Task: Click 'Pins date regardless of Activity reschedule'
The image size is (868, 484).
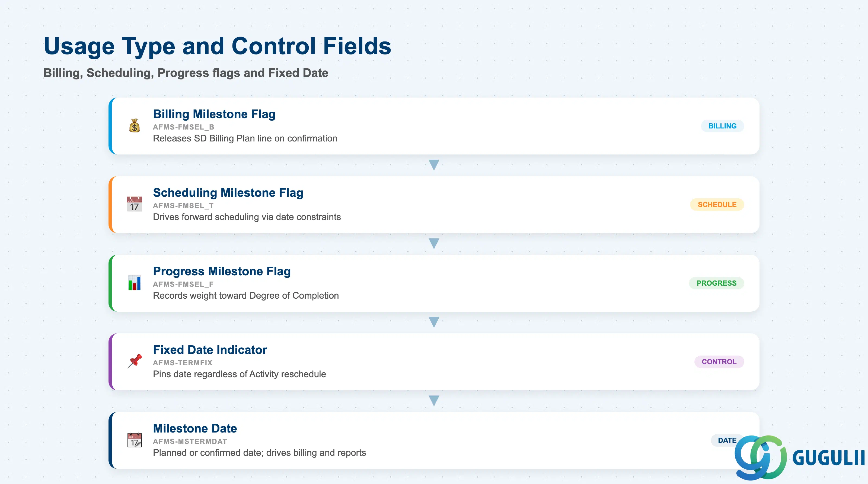Action: click(x=240, y=374)
